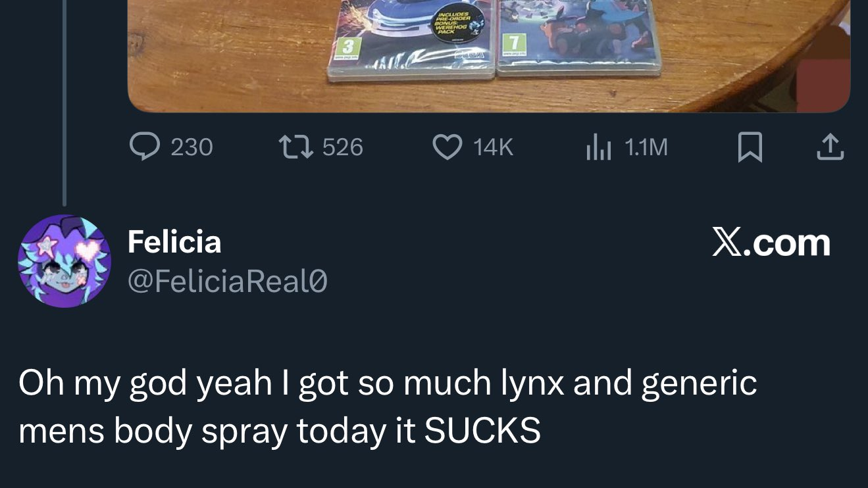Open replies via the speech bubble icon
Screen dimensions: 868x488
(x=143, y=147)
